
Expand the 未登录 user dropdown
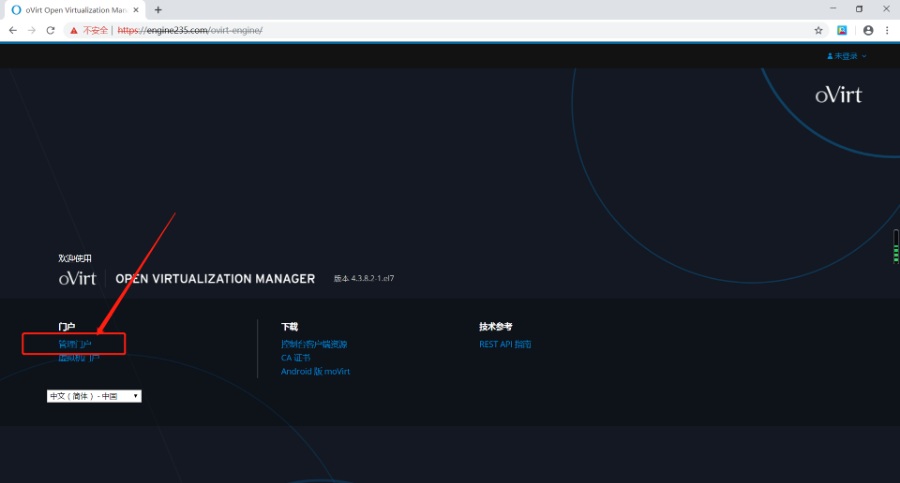(847, 56)
